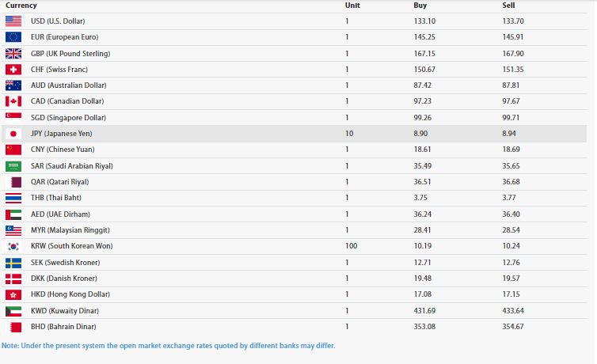Click the United States flag icon
This screenshot has width=597, height=364.
(x=13, y=21)
